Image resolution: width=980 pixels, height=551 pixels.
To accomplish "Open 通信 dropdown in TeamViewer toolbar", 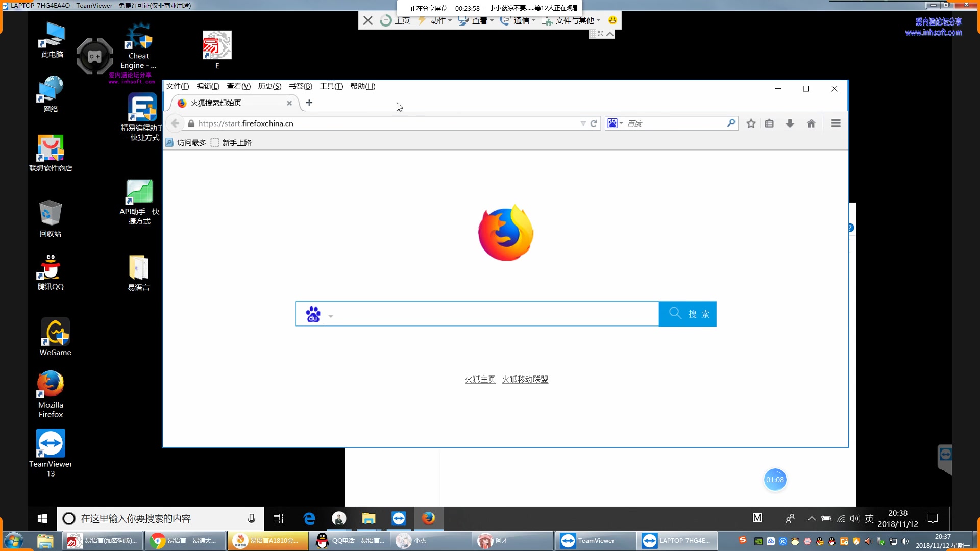I will tap(518, 20).
